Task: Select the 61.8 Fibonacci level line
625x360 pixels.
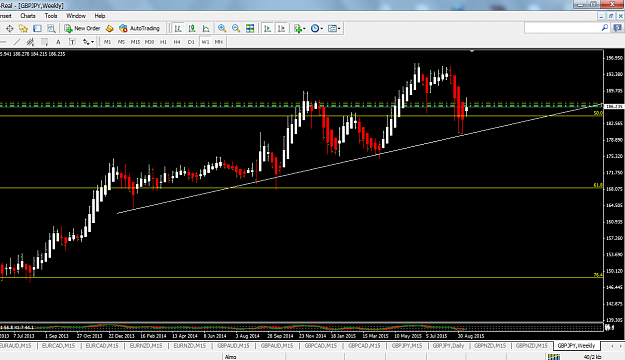Action: 301,188
